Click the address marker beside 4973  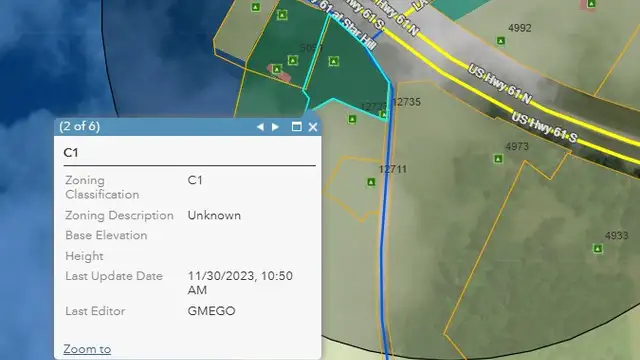498,159
